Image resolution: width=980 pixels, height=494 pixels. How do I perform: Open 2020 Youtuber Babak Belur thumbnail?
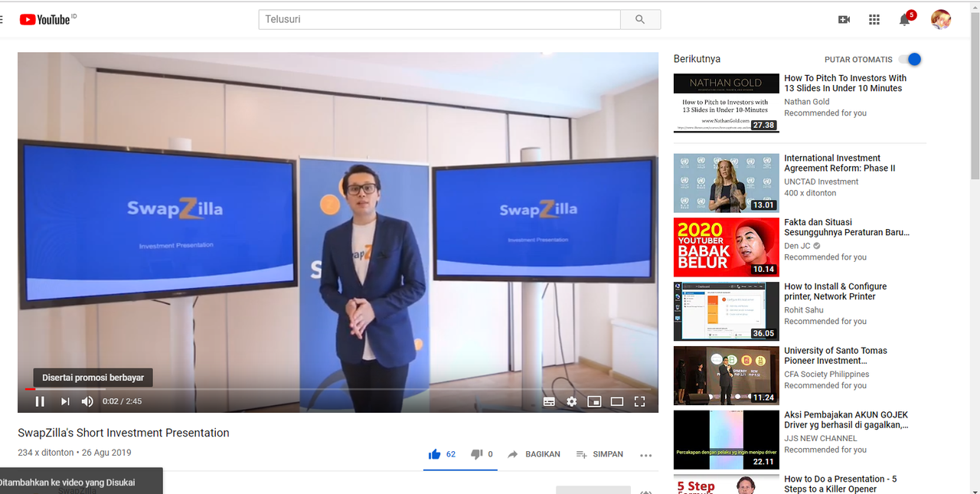pos(727,247)
